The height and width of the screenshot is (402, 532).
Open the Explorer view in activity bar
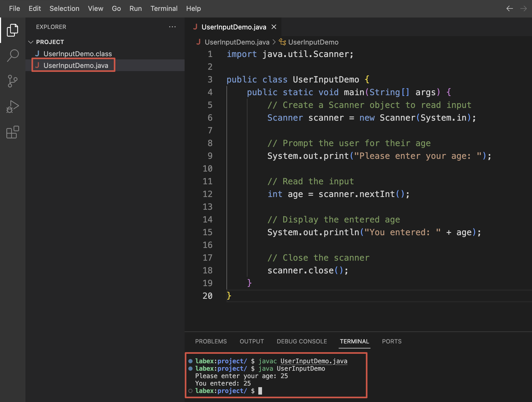(12, 30)
